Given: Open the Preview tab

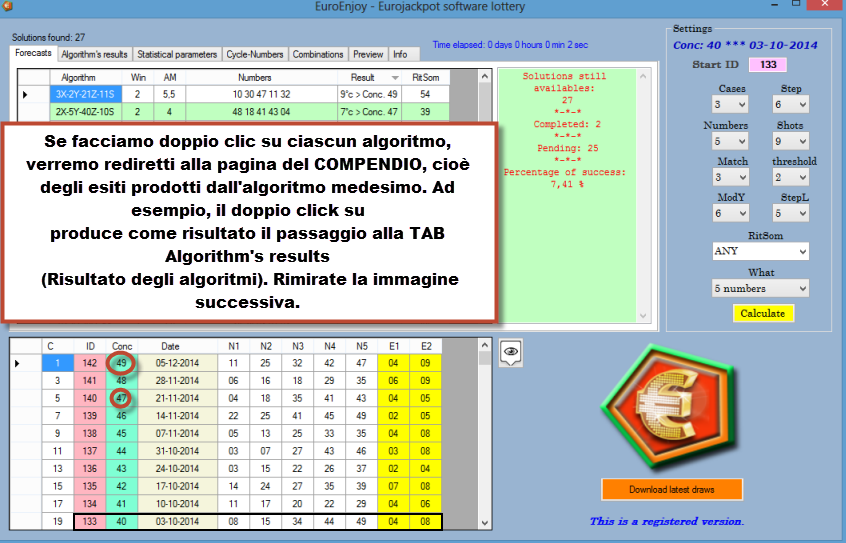Looking at the screenshot, I should pos(368,55).
